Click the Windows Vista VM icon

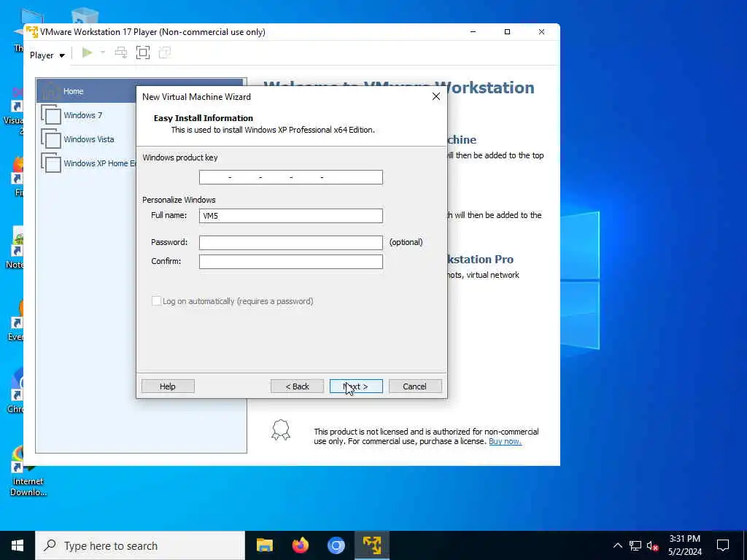(x=51, y=139)
